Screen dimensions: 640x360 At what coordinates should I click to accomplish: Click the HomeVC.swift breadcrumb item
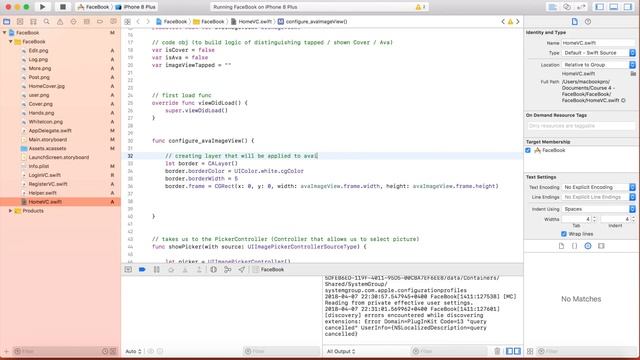tap(251, 22)
